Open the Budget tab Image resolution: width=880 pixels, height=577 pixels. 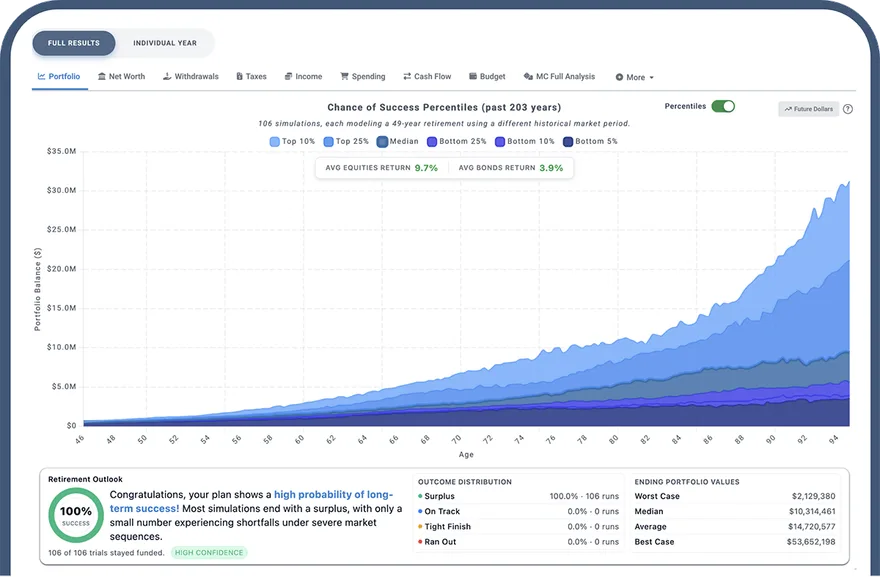(487, 76)
